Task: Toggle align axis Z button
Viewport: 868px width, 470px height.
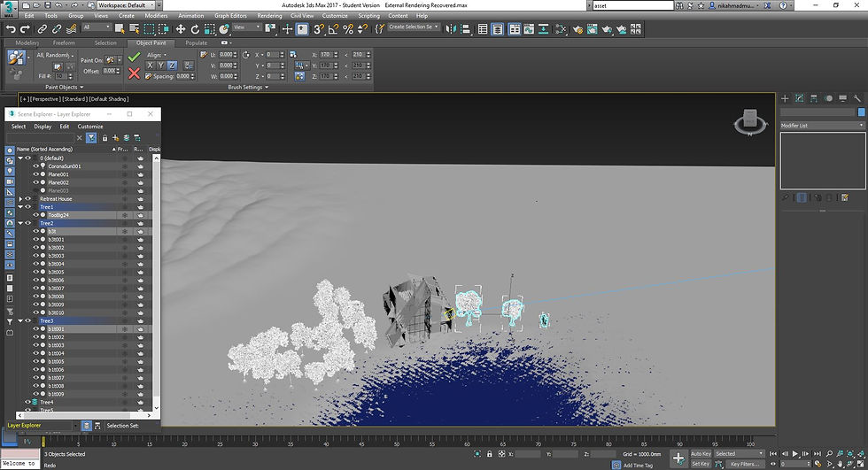Action: (172, 65)
